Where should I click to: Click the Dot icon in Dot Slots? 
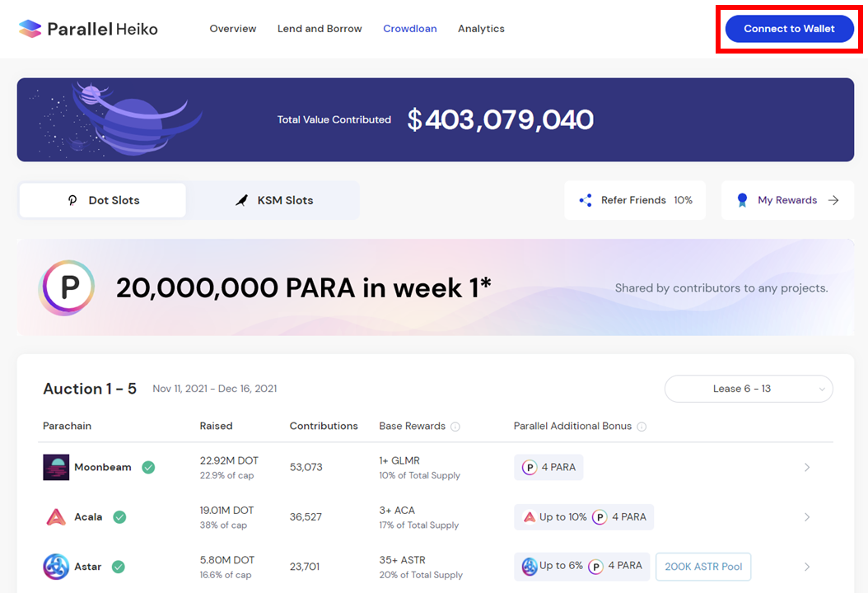(72, 200)
